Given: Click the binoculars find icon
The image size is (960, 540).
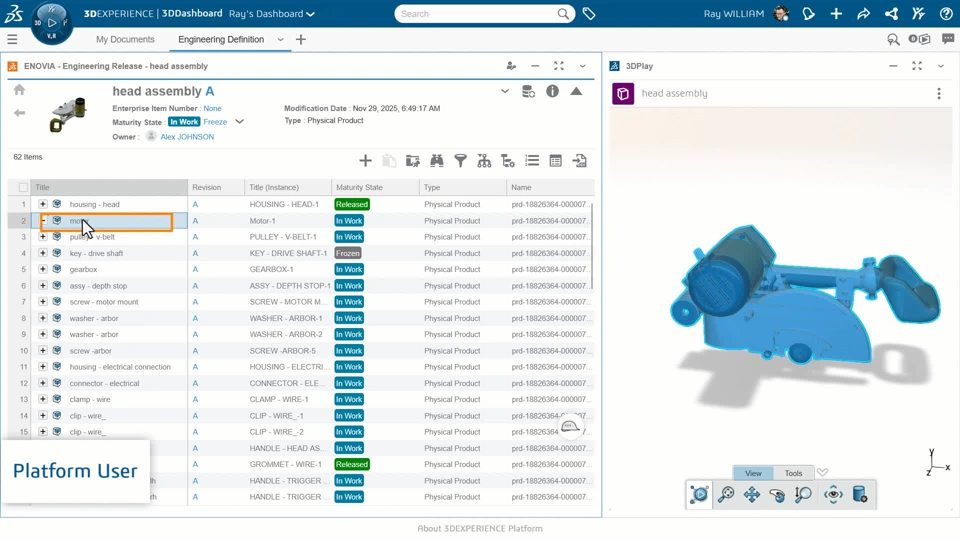Looking at the screenshot, I should click(x=437, y=161).
